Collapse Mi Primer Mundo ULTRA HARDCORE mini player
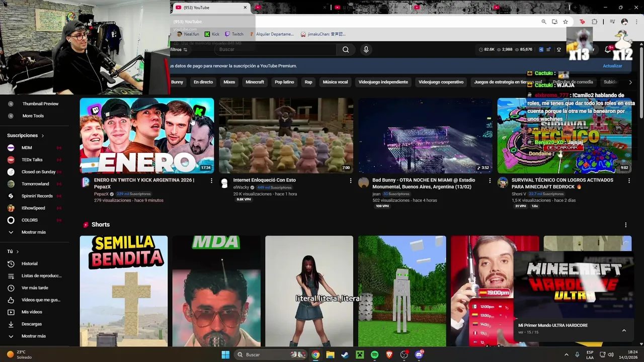 624,330
